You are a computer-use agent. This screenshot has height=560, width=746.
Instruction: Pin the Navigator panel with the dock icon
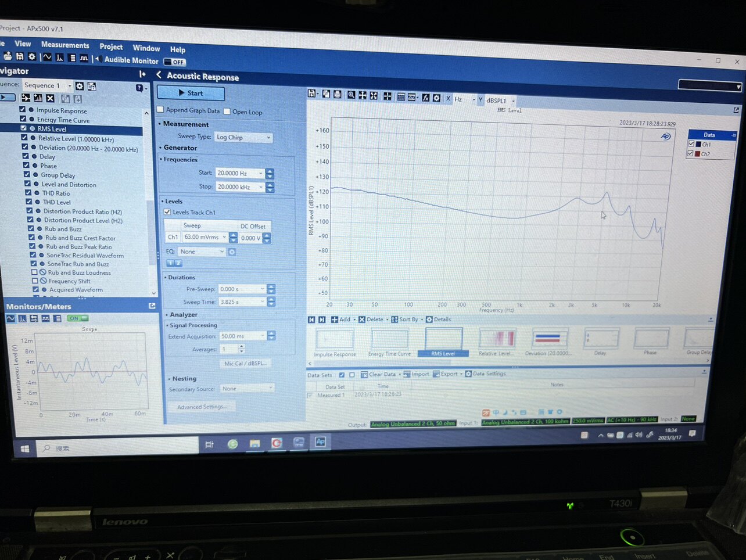(142, 74)
